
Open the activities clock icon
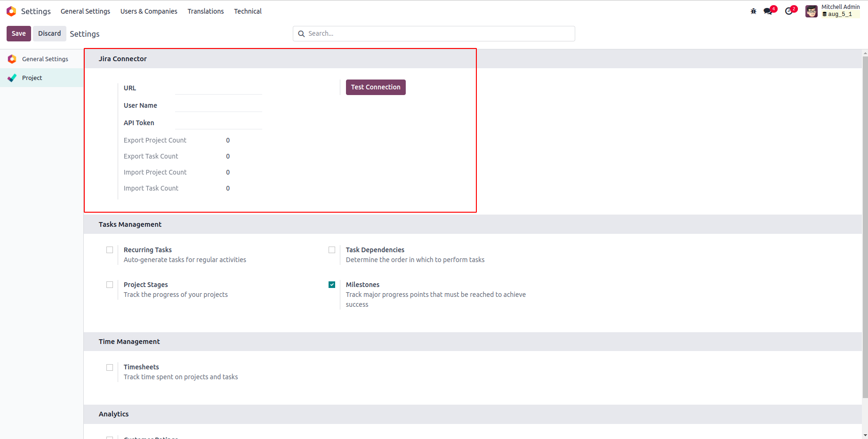click(x=789, y=11)
